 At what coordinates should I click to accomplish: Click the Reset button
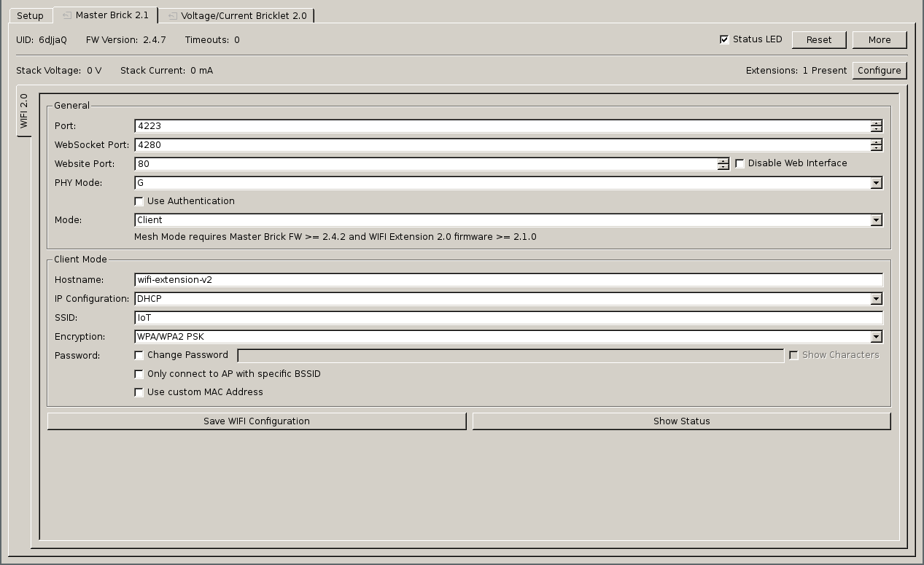tap(819, 39)
